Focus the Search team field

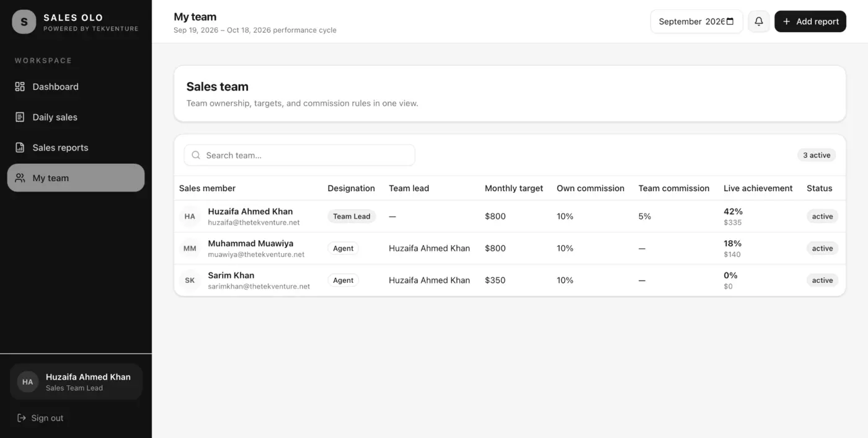click(x=299, y=155)
